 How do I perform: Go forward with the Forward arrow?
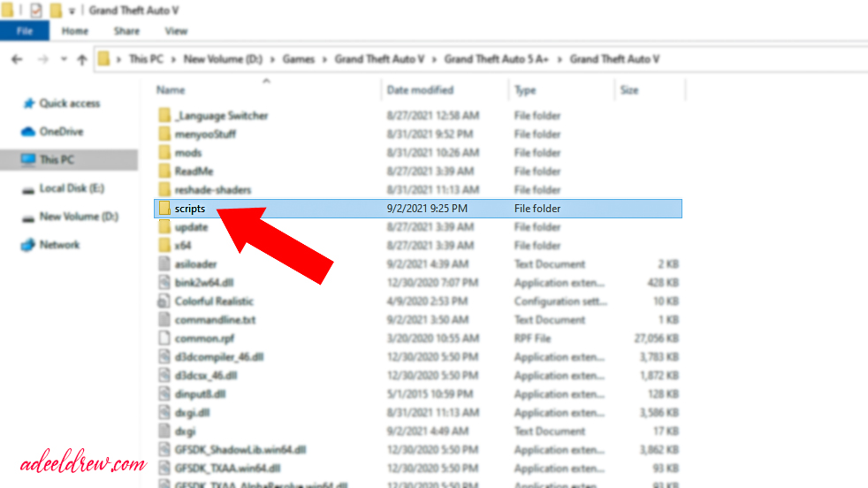[42, 59]
